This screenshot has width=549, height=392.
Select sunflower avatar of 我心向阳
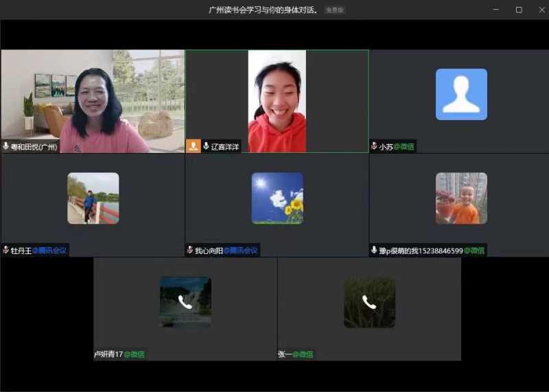(x=277, y=198)
